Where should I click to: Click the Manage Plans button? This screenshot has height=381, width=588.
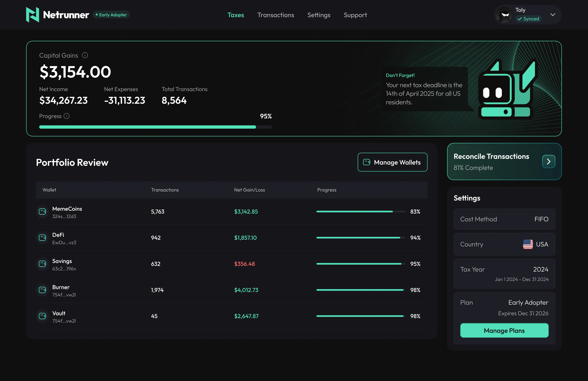click(504, 331)
